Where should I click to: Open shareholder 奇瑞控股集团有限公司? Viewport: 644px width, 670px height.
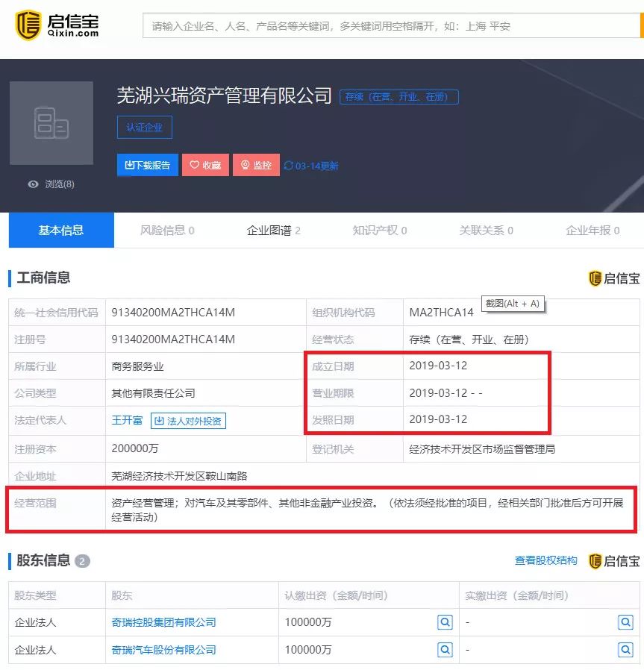163,622
